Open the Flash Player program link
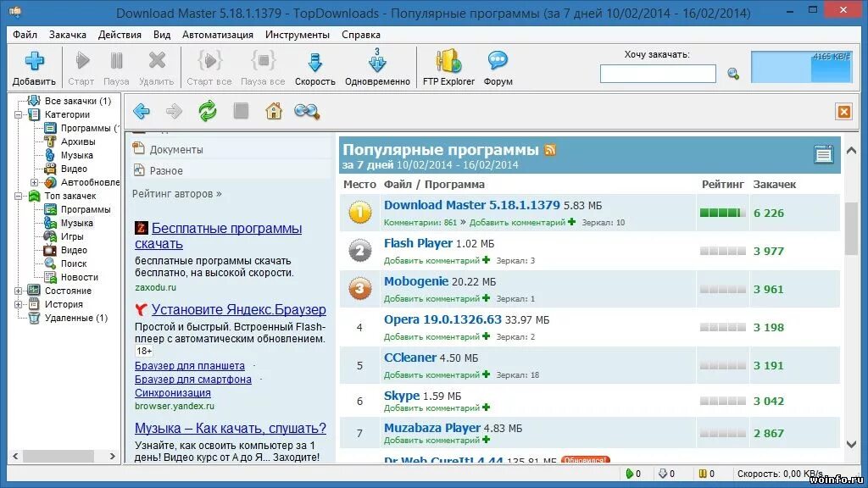 pos(418,243)
